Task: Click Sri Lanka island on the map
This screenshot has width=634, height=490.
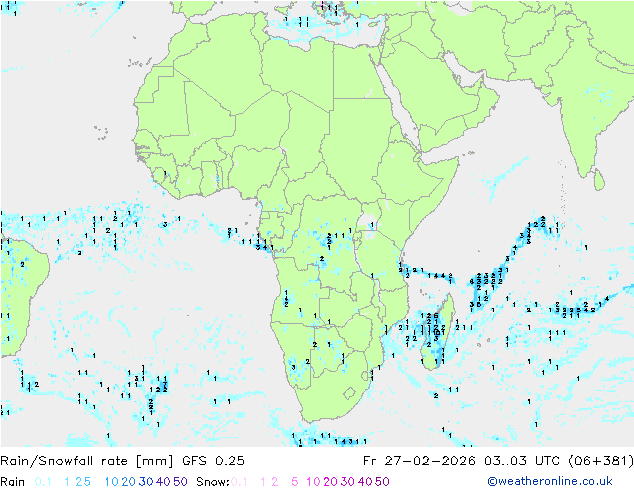Action: tap(599, 180)
